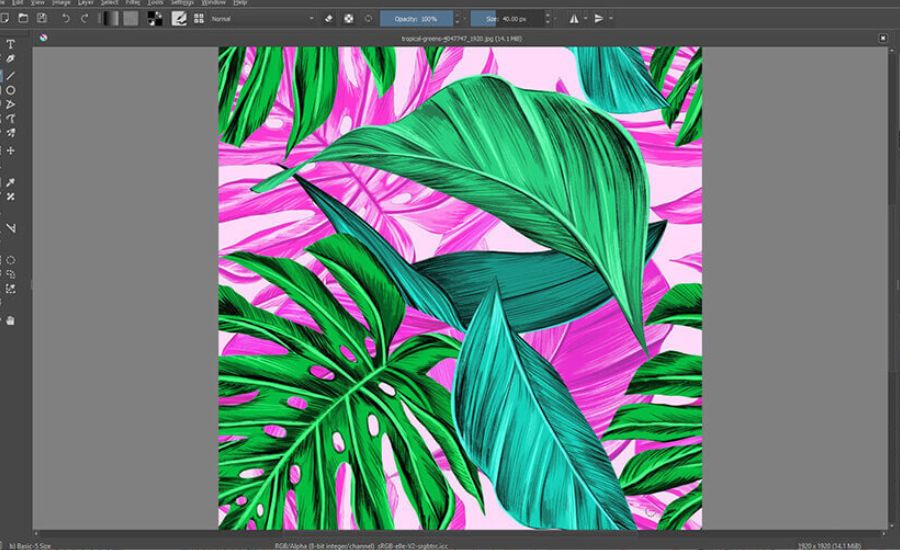
Task: Expand the horizontal mirror options arrow
Action: [586, 18]
